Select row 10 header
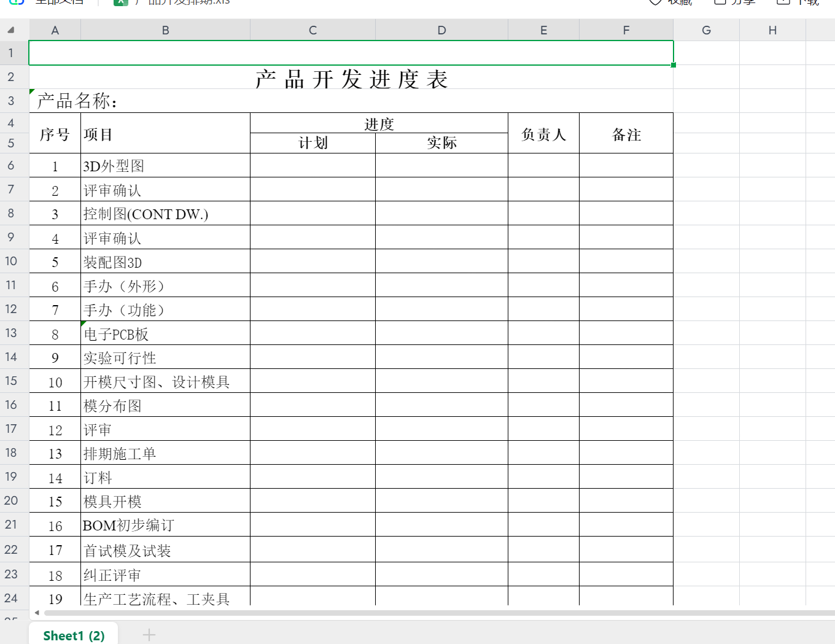The image size is (835, 644). click(x=11, y=261)
